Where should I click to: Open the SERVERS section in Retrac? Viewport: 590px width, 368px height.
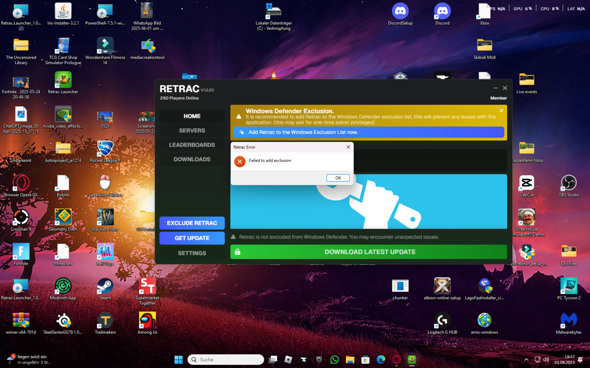click(192, 131)
